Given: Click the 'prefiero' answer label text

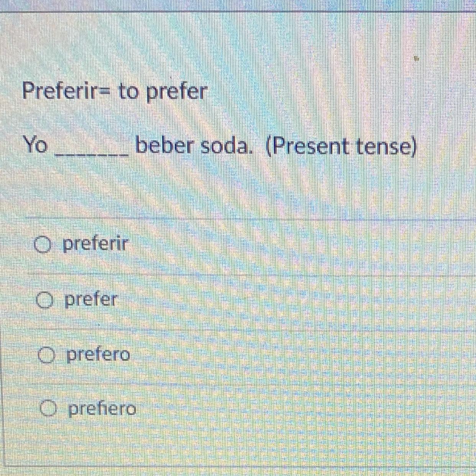Looking at the screenshot, I should coord(102,409).
